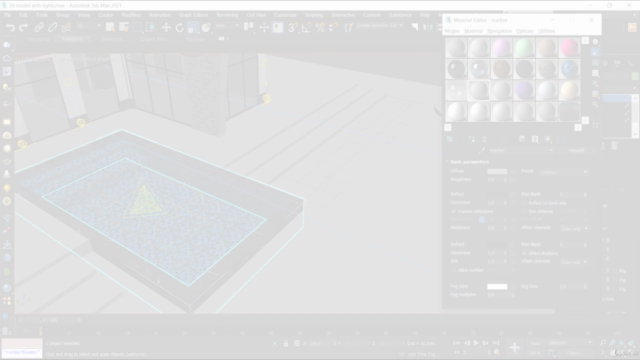Toggle the Selection Lock padlock icon
This screenshot has height=360, width=640.
286,344
